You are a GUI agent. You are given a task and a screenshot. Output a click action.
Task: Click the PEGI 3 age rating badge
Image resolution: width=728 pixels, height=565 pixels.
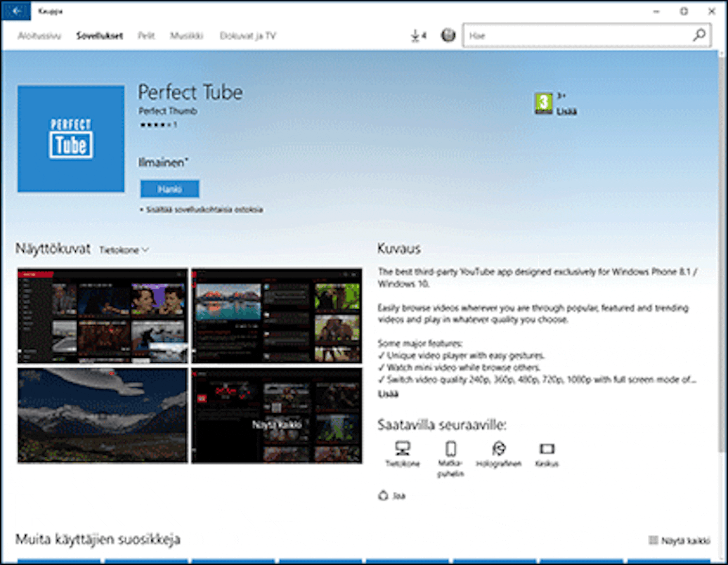[x=543, y=103]
